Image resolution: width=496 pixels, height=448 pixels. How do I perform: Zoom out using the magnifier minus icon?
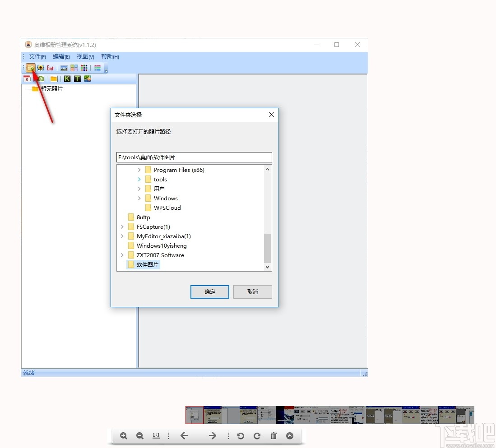[140, 436]
